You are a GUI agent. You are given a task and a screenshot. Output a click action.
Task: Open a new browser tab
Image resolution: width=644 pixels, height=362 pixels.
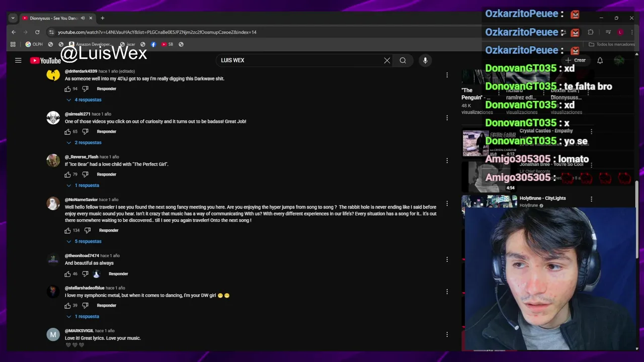click(102, 18)
